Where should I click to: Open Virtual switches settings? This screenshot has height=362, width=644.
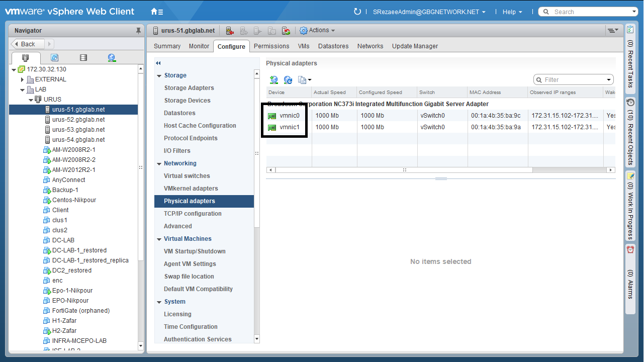tap(187, 176)
